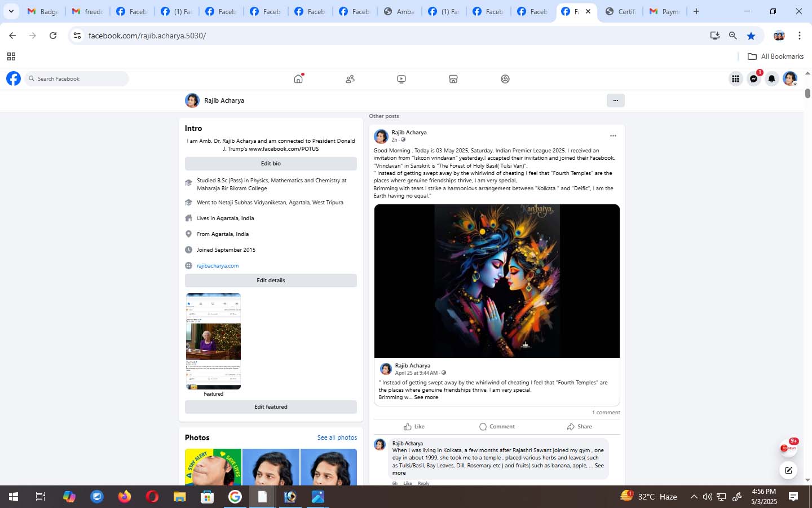Open Opera from taskbar
This screenshot has height=508, width=812.
[x=152, y=497]
